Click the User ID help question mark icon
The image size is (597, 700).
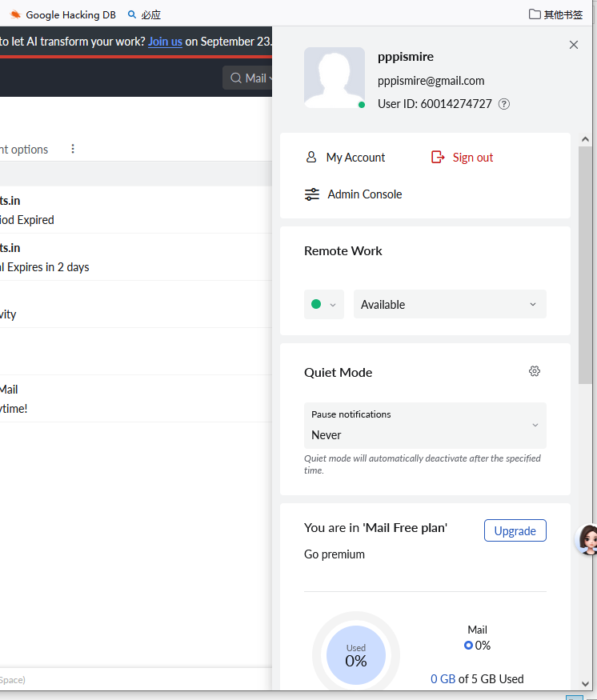(x=503, y=104)
